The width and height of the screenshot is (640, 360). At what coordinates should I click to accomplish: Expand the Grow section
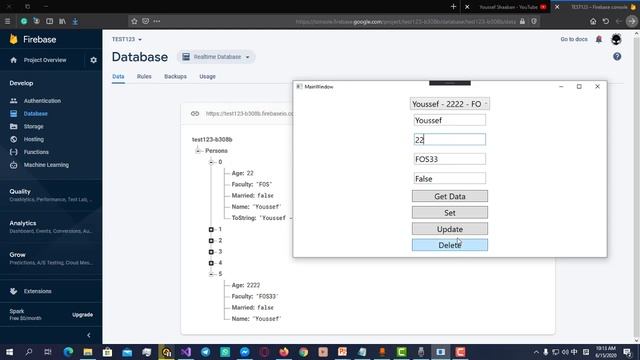(51, 258)
